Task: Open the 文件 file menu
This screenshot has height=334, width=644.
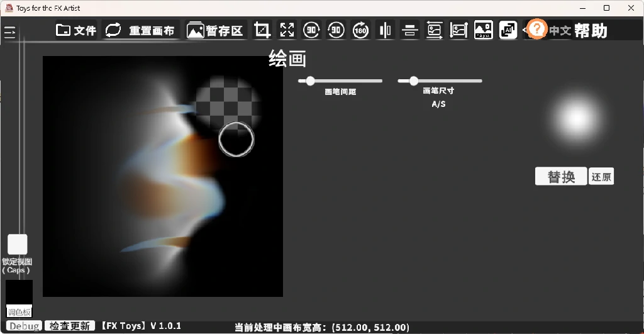Action: 76,30
